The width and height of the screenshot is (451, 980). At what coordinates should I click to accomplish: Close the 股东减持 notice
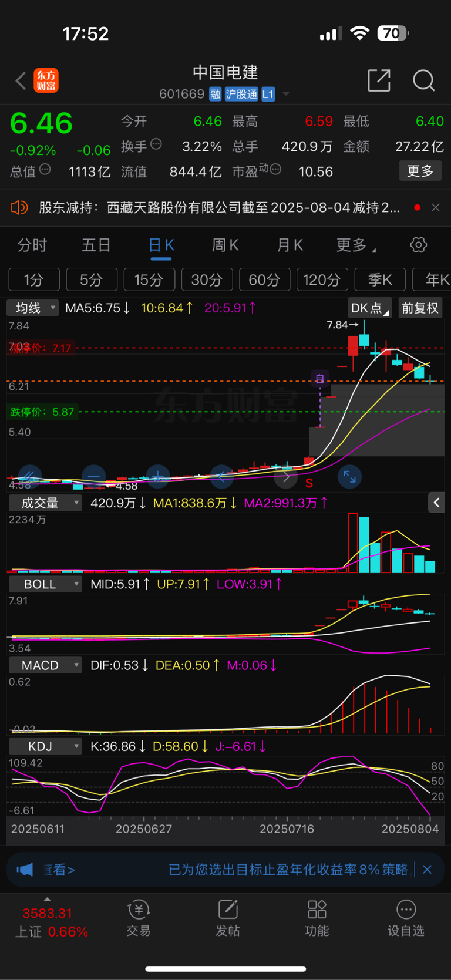(x=436, y=207)
